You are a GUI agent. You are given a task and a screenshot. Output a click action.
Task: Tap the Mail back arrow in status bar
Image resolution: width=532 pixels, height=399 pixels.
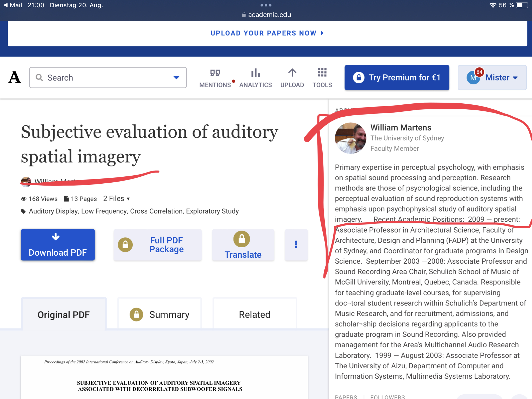(x=5, y=5)
